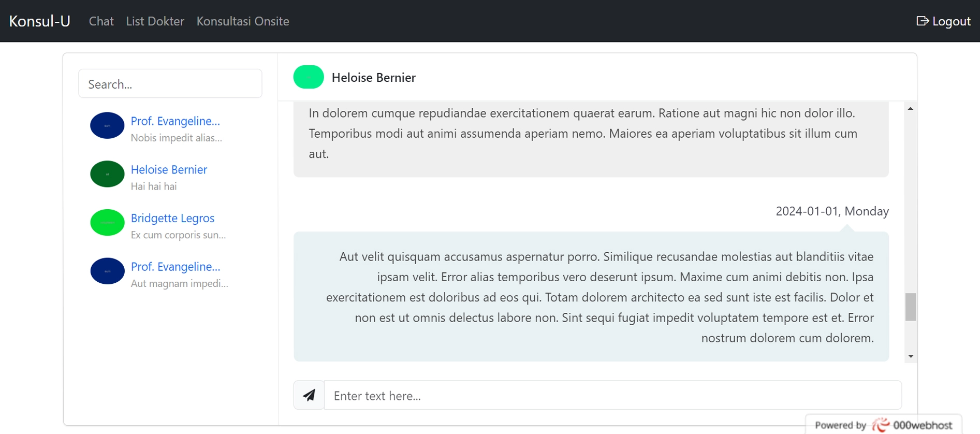Viewport: 980px width, 434px height.
Task: Open chat with Heloise Bernier
Action: (x=169, y=169)
